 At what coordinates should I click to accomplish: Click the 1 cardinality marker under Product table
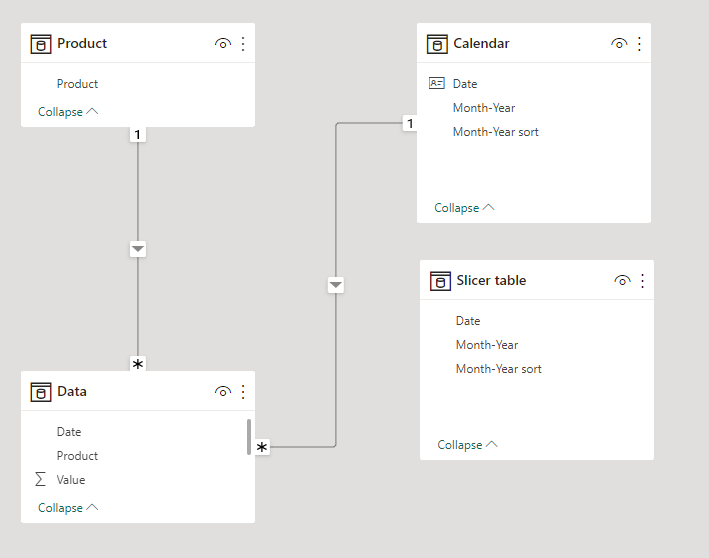pyautogui.click(x=137, y=134)
